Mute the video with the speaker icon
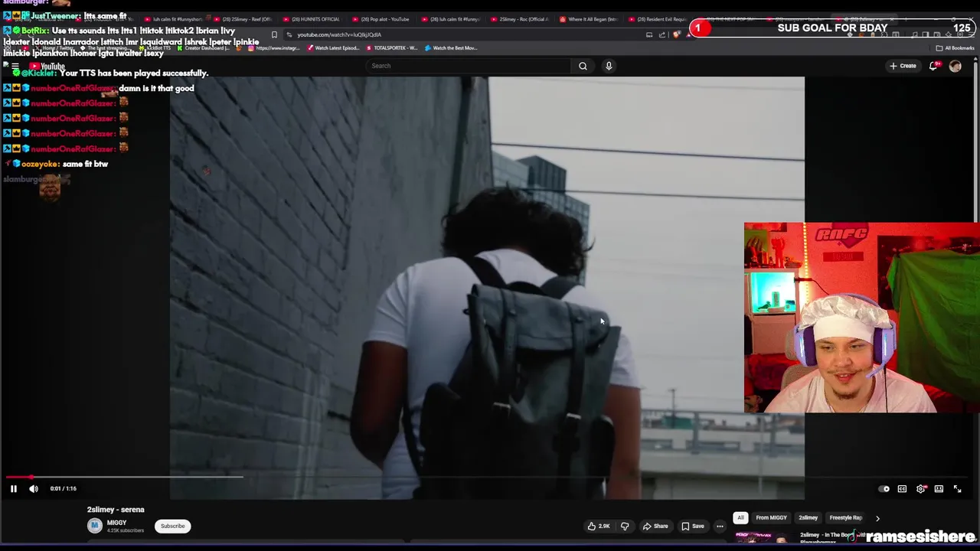980x551 pixels. pos(34,488)
